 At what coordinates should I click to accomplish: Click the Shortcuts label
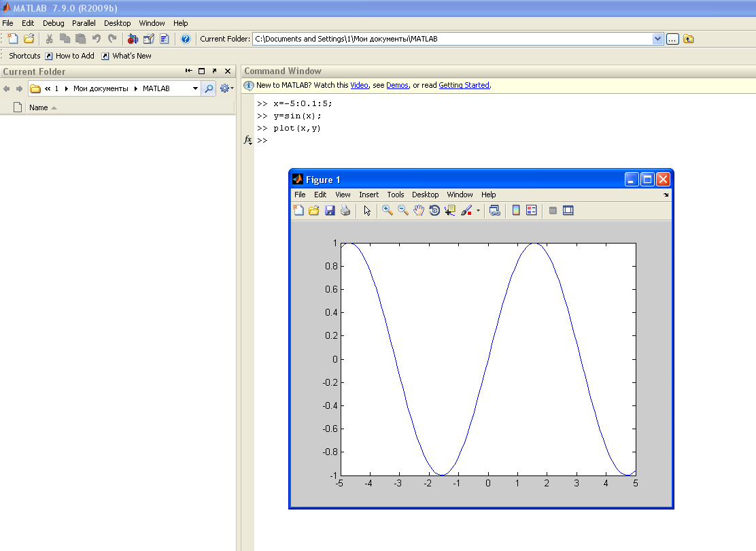pyautogui.click(x=24, y=56)
